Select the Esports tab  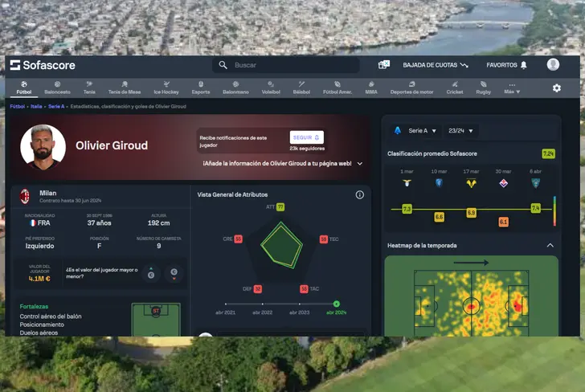[201, 88]
